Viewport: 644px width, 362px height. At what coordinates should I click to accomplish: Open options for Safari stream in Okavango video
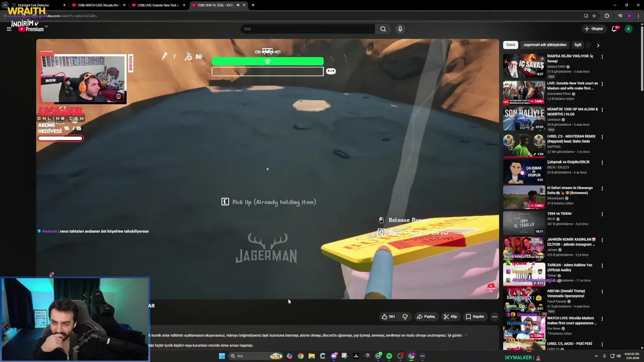click(x=602, y=189)
